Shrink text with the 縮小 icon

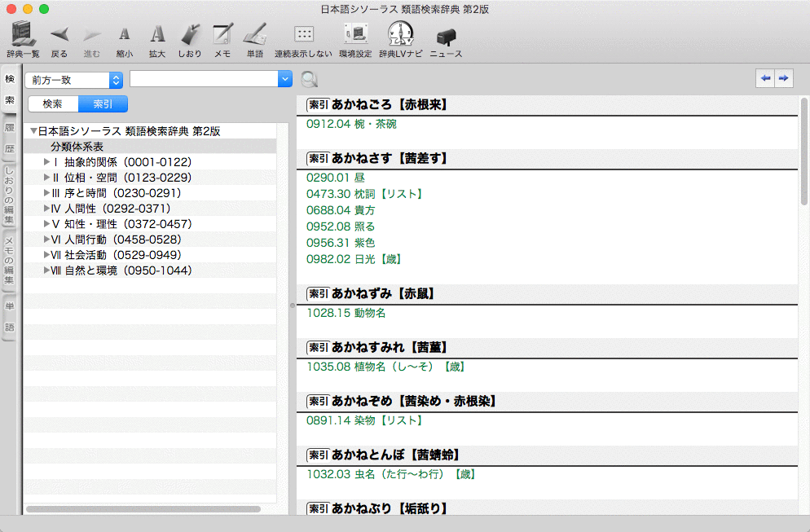125,40
